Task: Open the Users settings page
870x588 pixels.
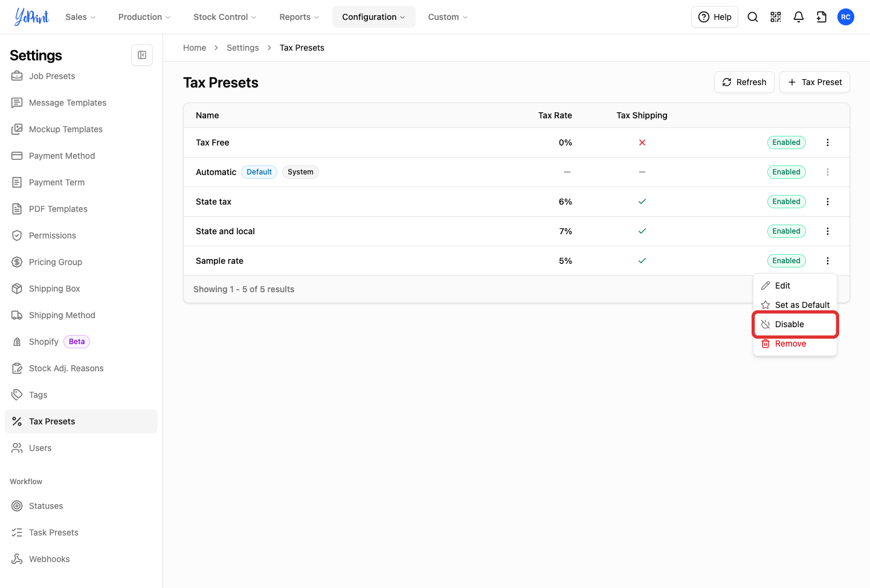Action: tap(81, 448)
